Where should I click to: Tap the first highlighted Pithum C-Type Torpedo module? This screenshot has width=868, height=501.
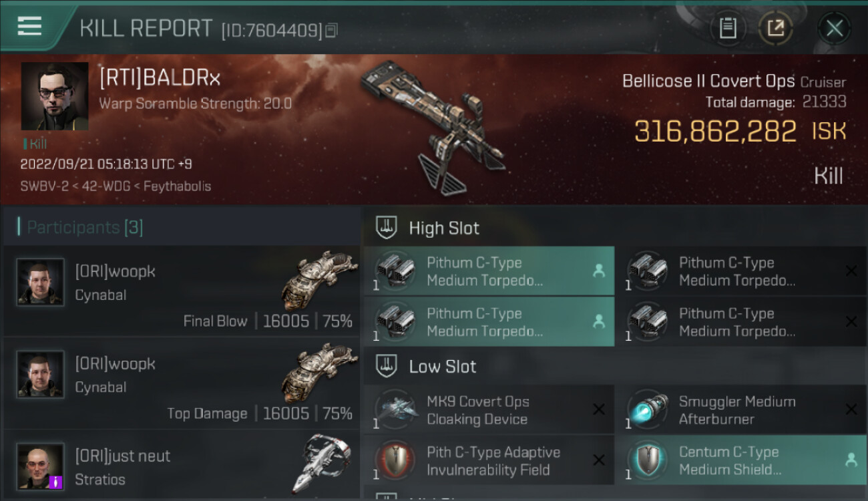click(489, 271)
